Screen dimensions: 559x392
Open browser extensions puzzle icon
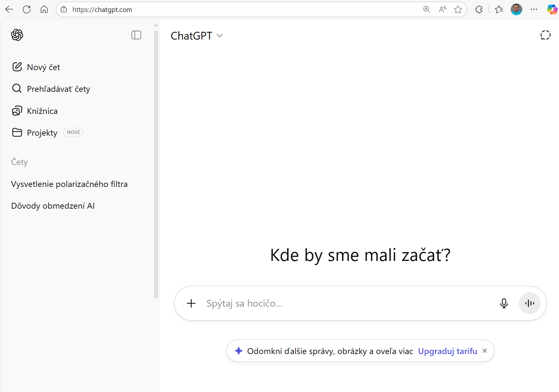click(479, 9)
